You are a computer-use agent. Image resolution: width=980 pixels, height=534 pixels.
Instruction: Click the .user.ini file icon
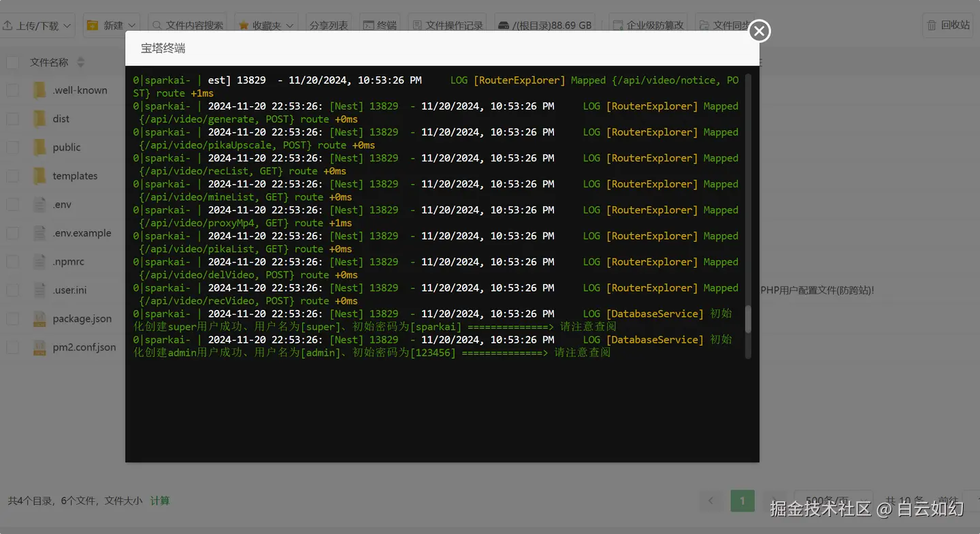coord(39,290)
